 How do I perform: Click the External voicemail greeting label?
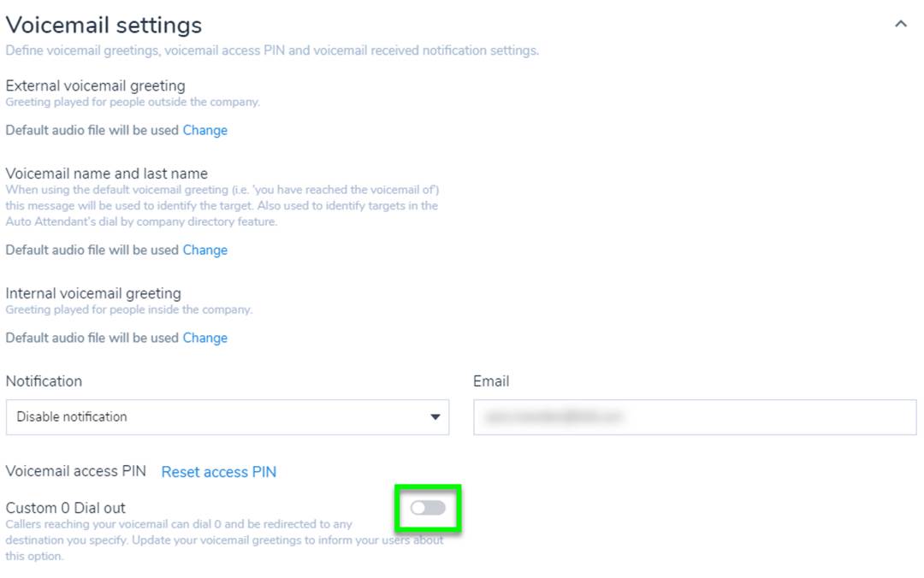pyautogui.click(x=95, y=86)
